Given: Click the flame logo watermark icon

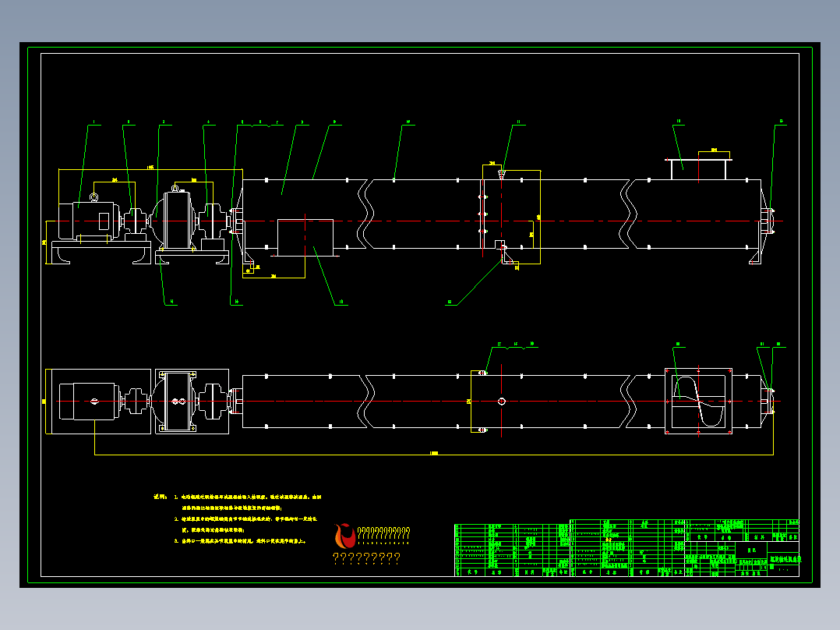Looking at the screenshot, I should pyautogui.click(x=345, y=536).
